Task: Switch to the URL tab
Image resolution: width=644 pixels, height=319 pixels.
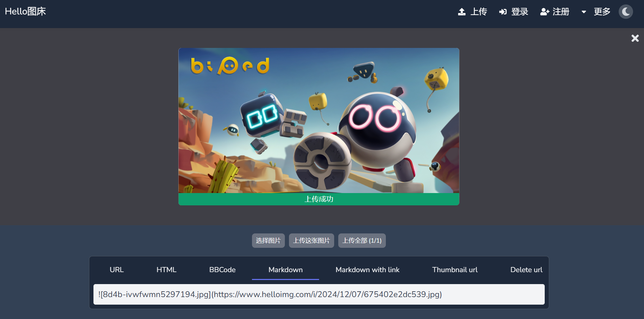Action: 117,270
